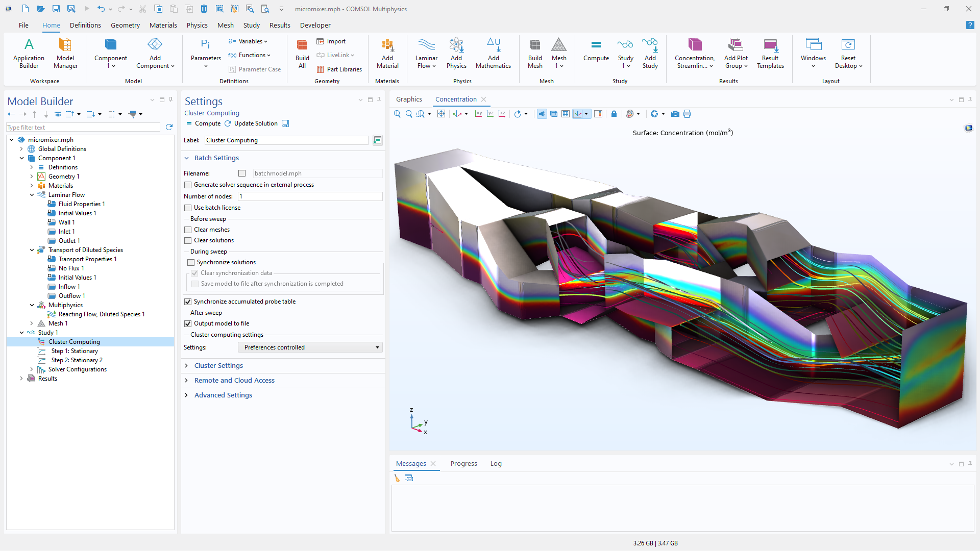The height and width of the screenshot is (551, 980).
Task: Open the Physics ribbon tab
Action: pos(197,25)
